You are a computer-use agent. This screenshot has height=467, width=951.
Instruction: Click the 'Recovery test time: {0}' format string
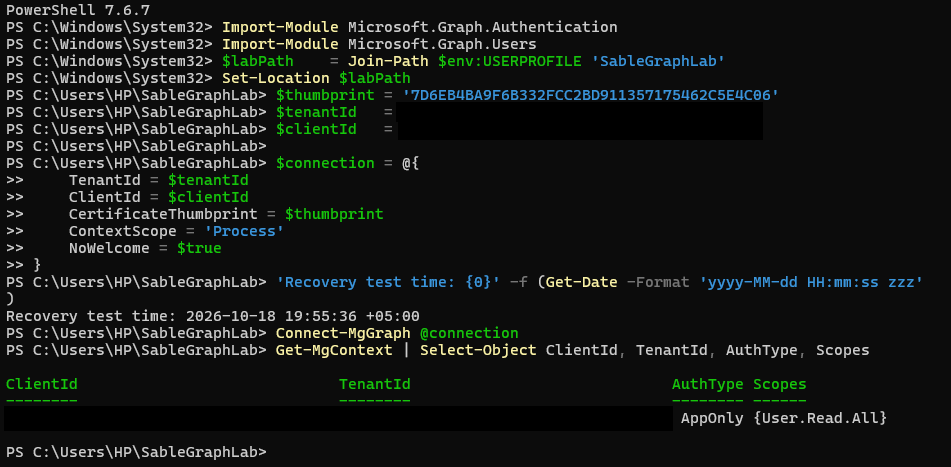point(388,282)
